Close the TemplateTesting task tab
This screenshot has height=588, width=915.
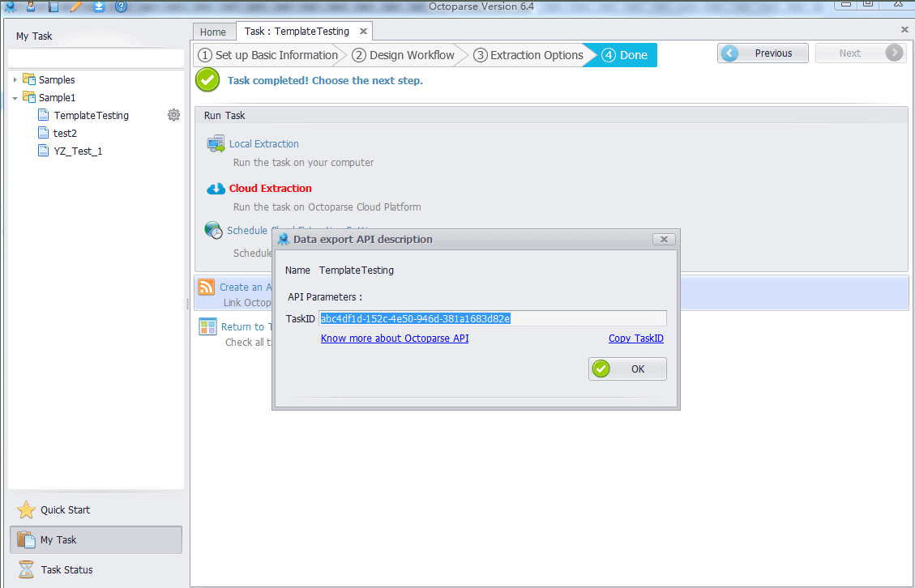click(x=363, y=32)
